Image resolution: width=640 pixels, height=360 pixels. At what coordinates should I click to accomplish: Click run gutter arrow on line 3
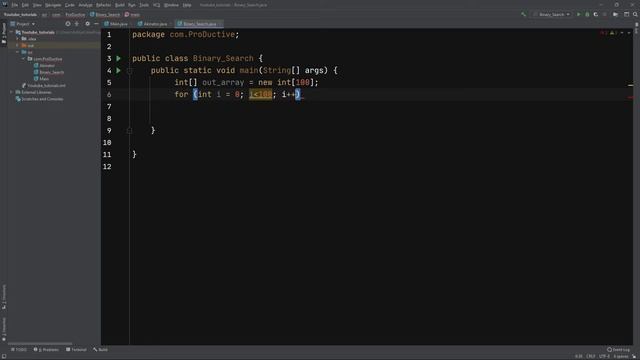point(119,58)
